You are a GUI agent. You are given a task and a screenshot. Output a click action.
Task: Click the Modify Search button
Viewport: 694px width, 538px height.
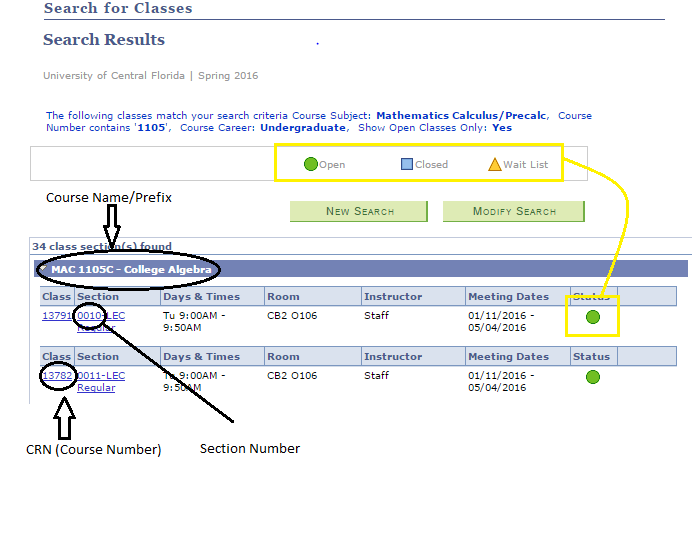(514, 211)
